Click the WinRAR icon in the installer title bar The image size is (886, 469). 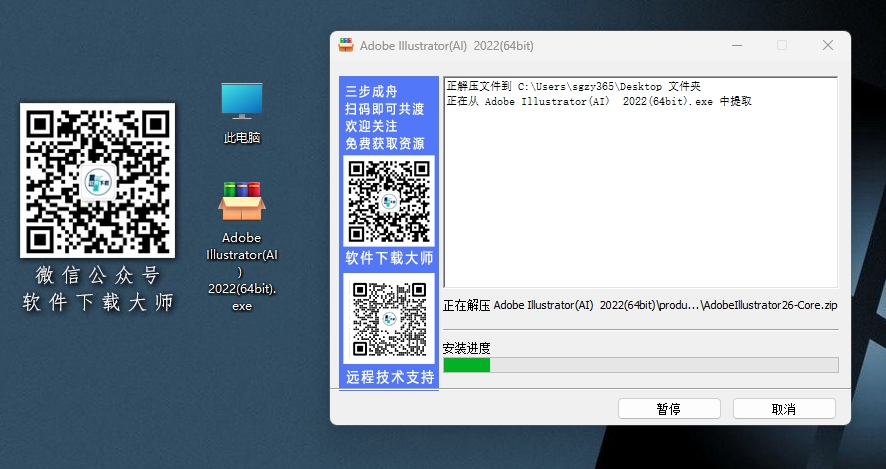(x=346, y=45)
